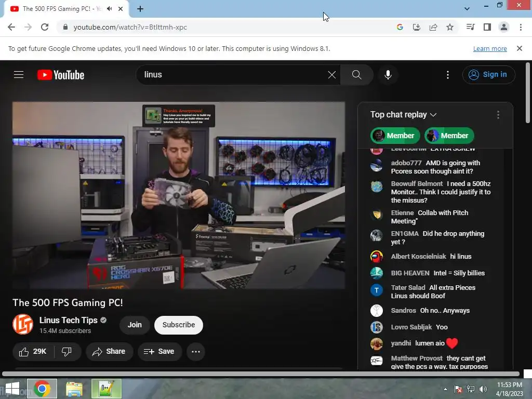Click the first Member chip
The image size is (532, 399).
(x=395, y=136)
